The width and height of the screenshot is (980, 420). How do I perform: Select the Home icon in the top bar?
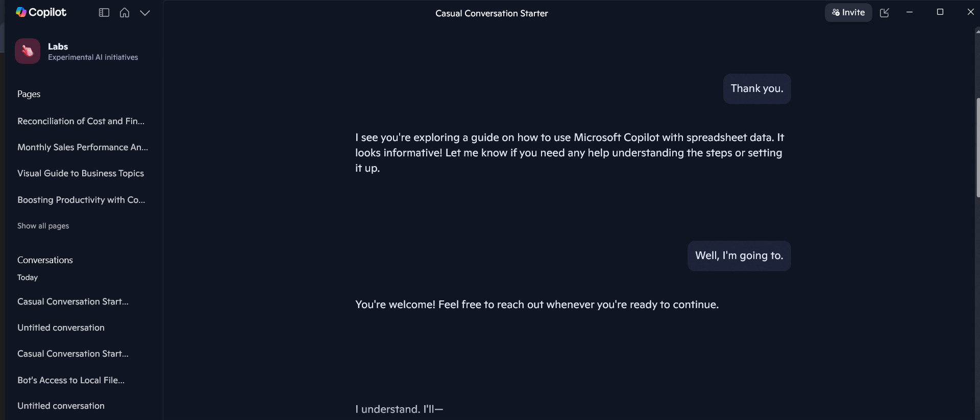(x=124, y=13)
